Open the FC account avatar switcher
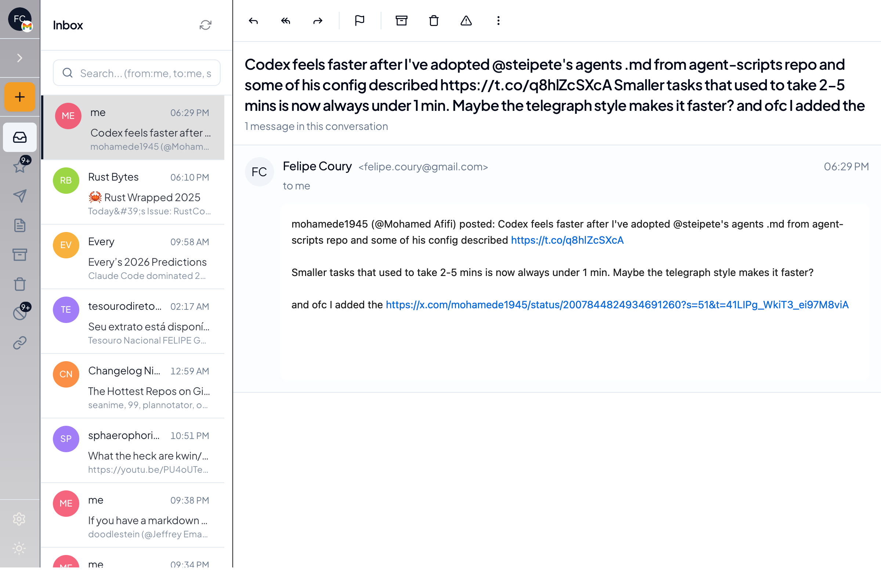This screenshot has height=588, width=881. coord(19,19)
